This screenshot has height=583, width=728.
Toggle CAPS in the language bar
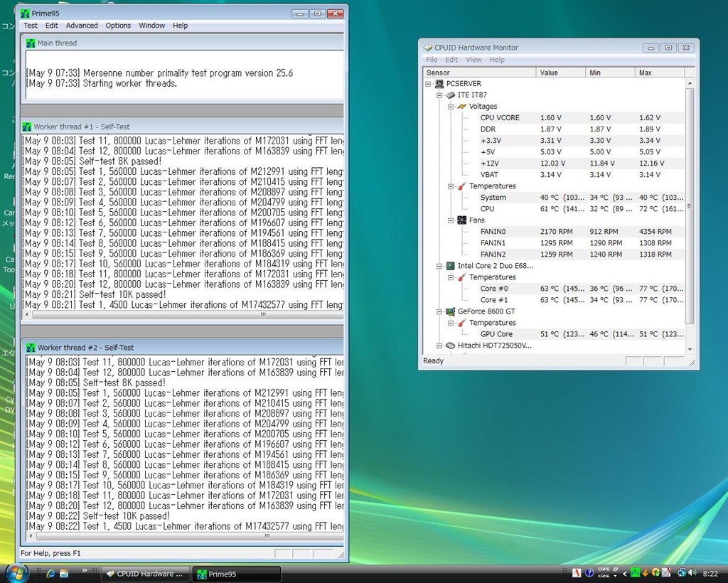click(604, 569)
